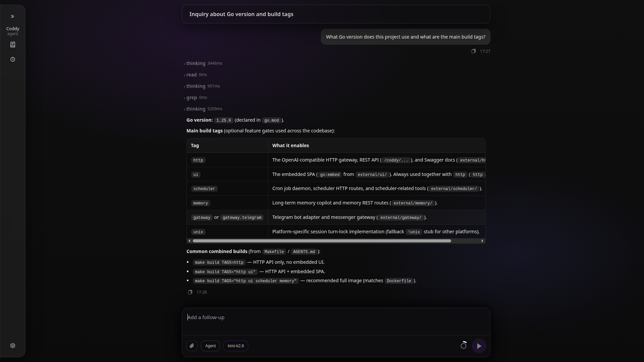This screenshot has height=362, width=644.
Task: Focus the Add a follow-up input
Action: (x=336, y=321)
